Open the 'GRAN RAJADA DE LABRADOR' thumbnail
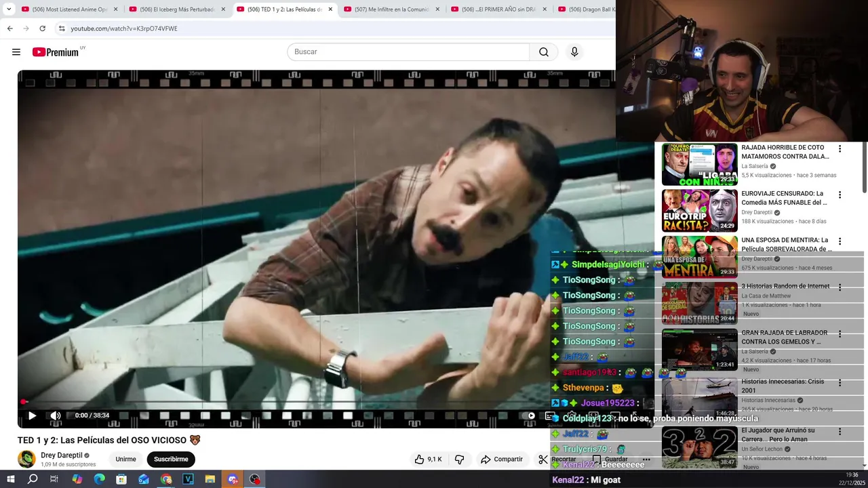 click(x=699, y=350)
